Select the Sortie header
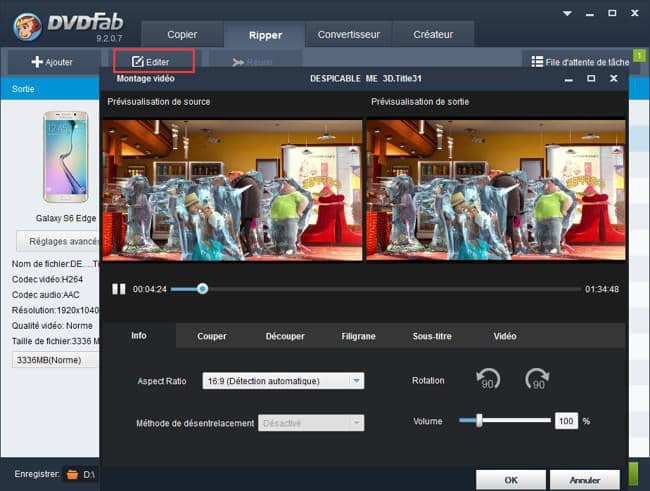This screenshot has width=650, height=491. (x=23, y=89)
